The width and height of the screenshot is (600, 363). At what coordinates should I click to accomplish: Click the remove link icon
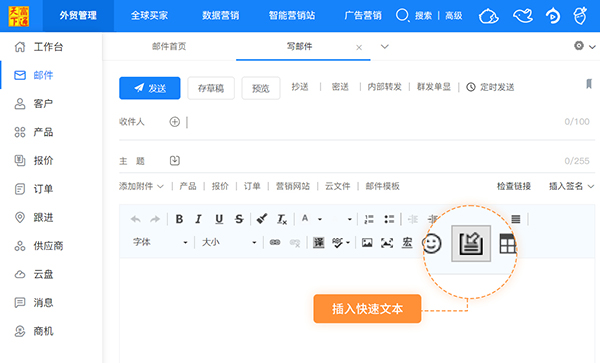295,243
